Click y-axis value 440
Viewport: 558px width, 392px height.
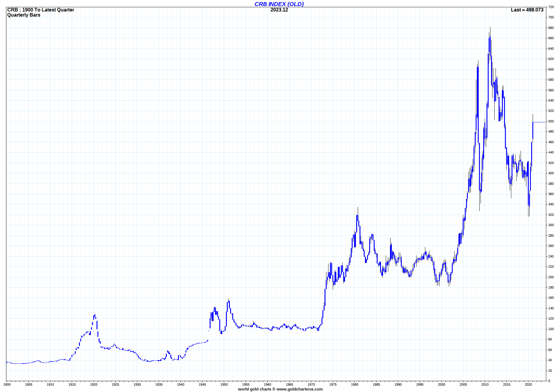pos(551,152)
